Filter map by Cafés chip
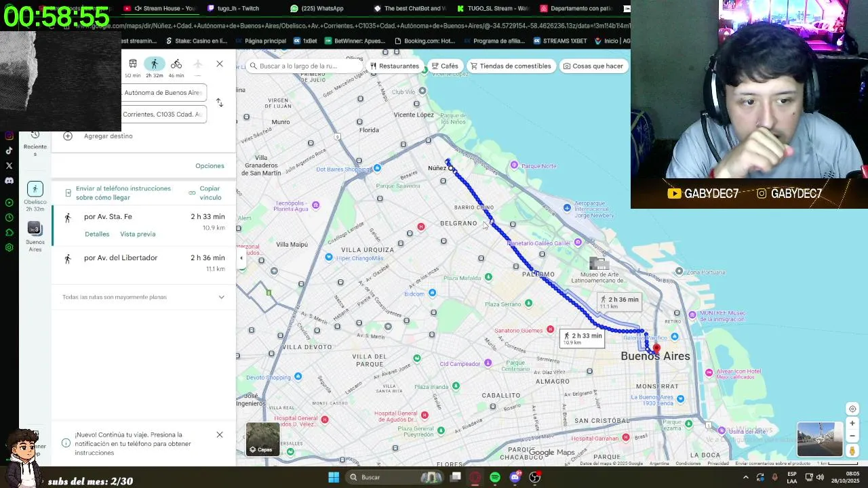Image resolution: width=868 pixels, height=488 pixels. point(444,66)
